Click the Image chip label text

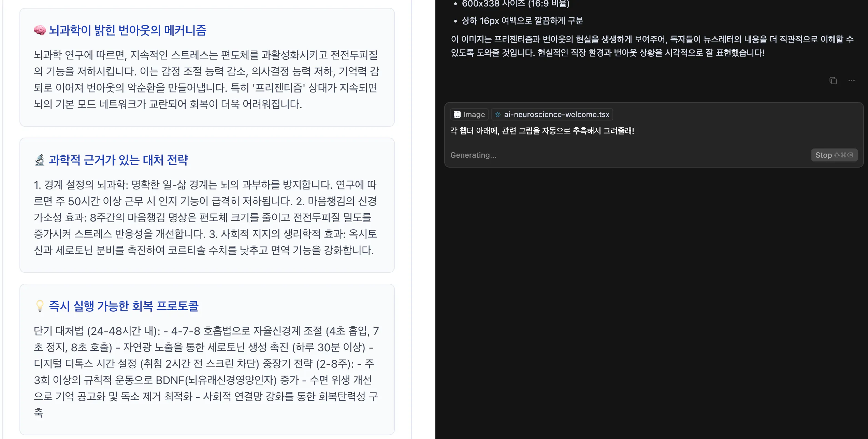(x=474, y=114)
